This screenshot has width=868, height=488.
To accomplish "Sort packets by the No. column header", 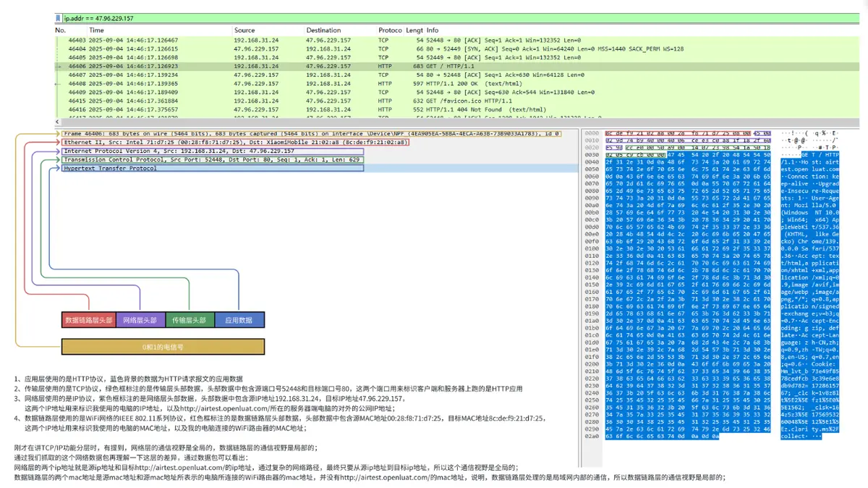I will [61, 30].
